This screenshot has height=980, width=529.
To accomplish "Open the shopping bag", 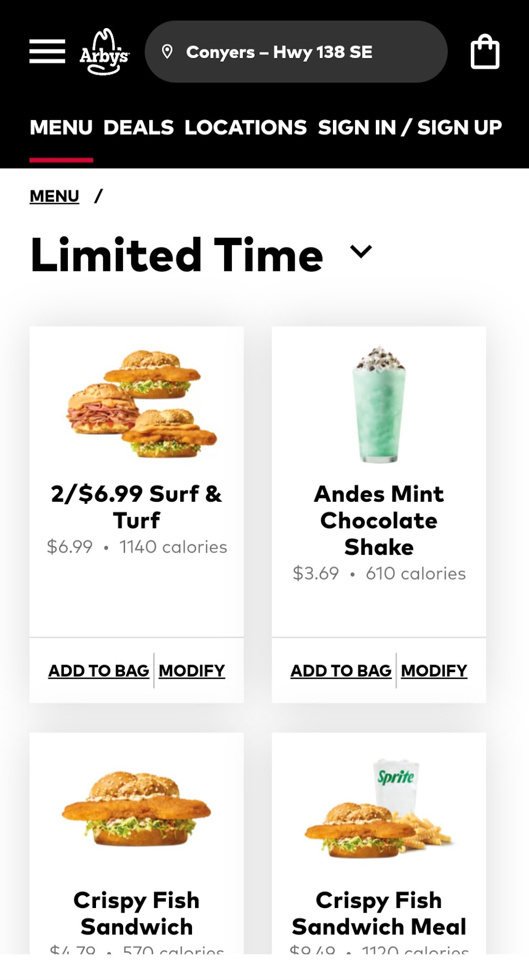I will (x=484, y=52).
